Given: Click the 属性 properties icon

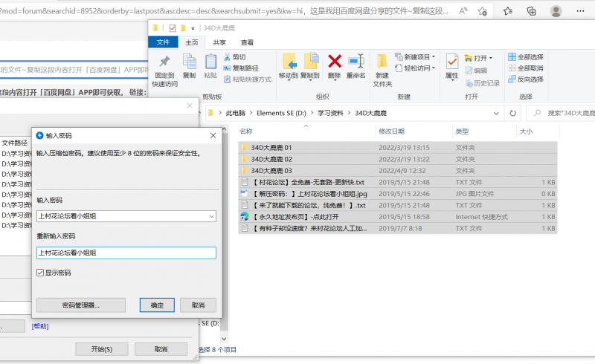Looking at the screenshot, I should click(451, 62).
